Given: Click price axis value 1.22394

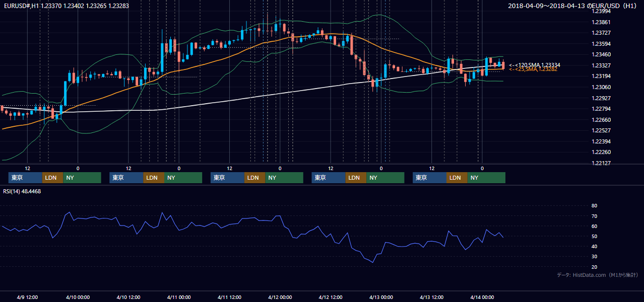Looking at the screenshot, I should click(601, 141).
